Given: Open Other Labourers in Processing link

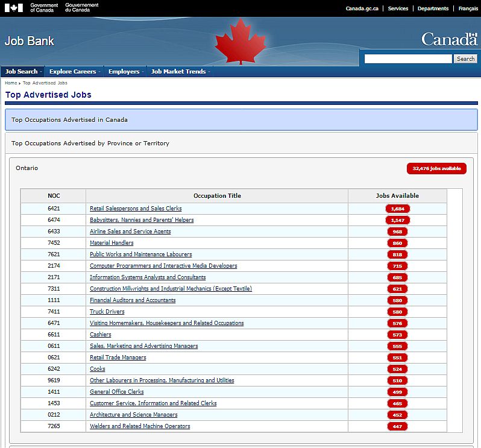Looking at the screenshot, I should (162, 380).
